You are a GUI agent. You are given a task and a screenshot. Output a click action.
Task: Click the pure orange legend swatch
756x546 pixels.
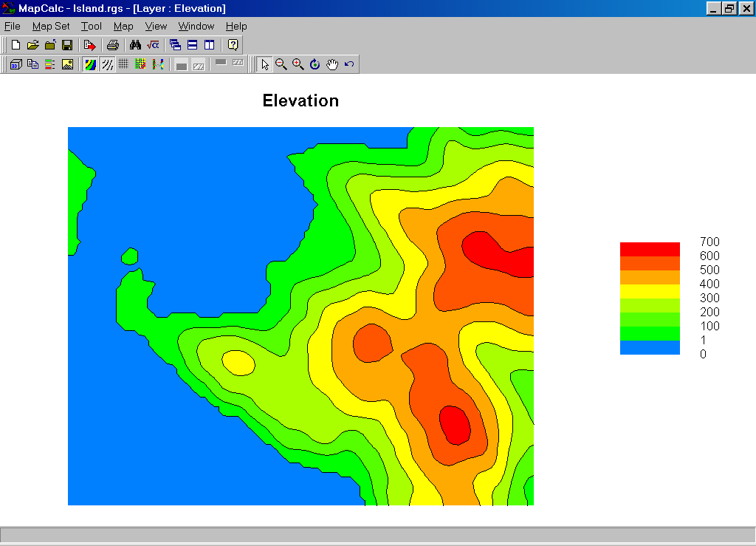tap(650, 277)
